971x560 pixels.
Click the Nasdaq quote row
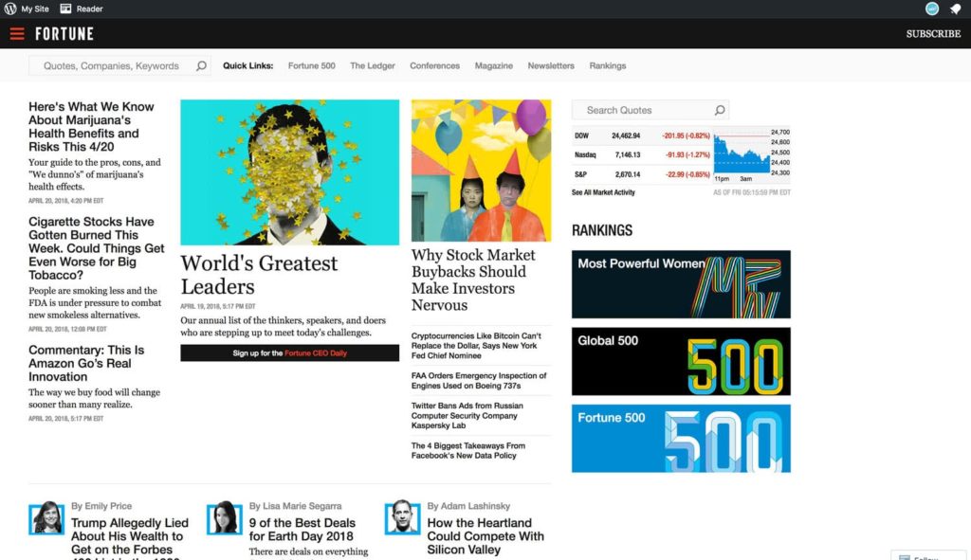642,154
